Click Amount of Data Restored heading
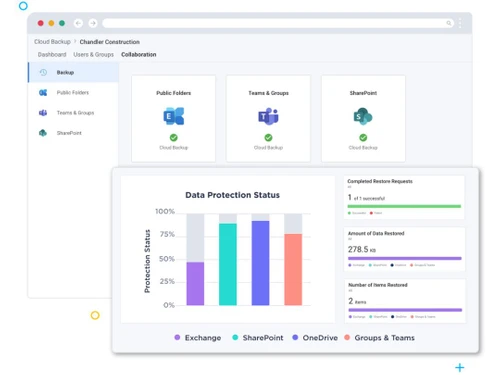500x375 pixels. point(376,233)
